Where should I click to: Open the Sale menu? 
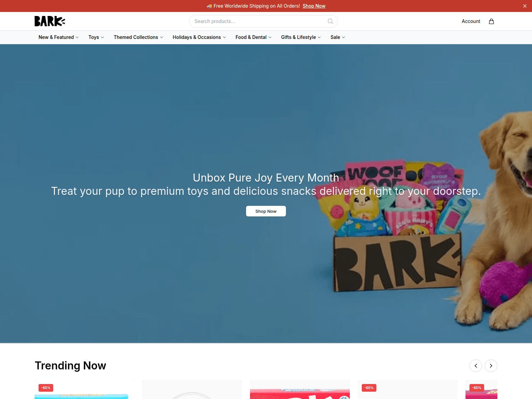click(337, 37)
